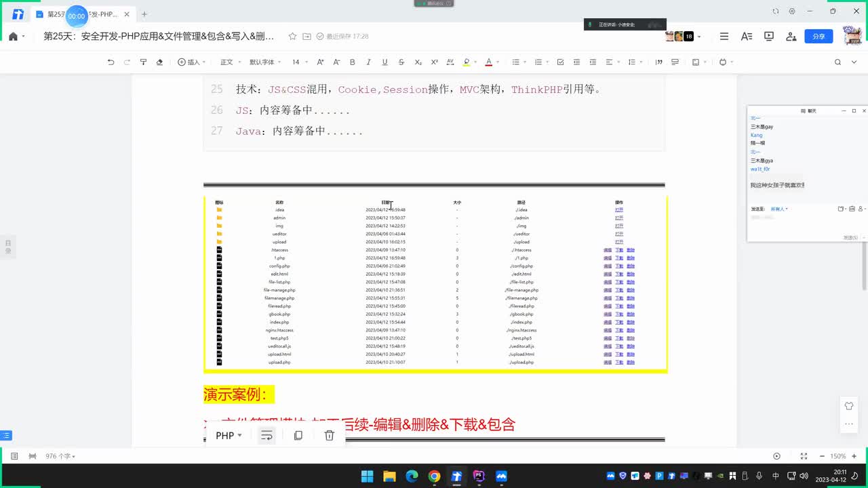Screen dimensions: 868x488
Task: Insert a block quote
Action: 658,62
